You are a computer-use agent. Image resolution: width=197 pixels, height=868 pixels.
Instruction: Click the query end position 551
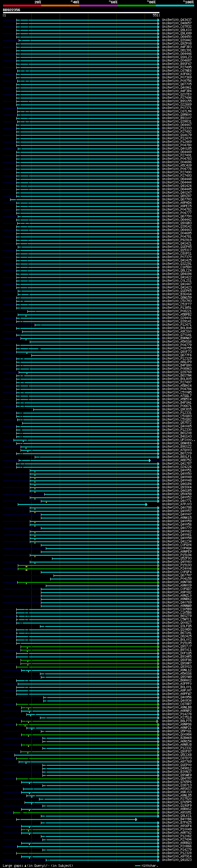pyautogui.click(x=155, y=15)
